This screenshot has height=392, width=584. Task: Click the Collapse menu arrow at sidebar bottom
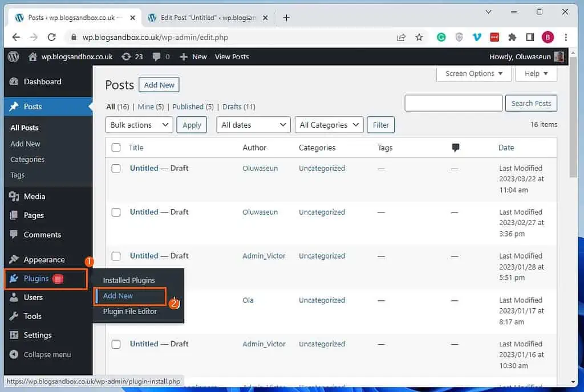coord(14,354)
